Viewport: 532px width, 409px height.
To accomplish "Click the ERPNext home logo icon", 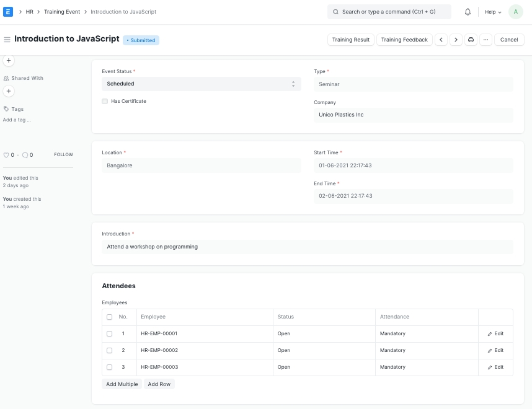I will [x=8, y=12].
